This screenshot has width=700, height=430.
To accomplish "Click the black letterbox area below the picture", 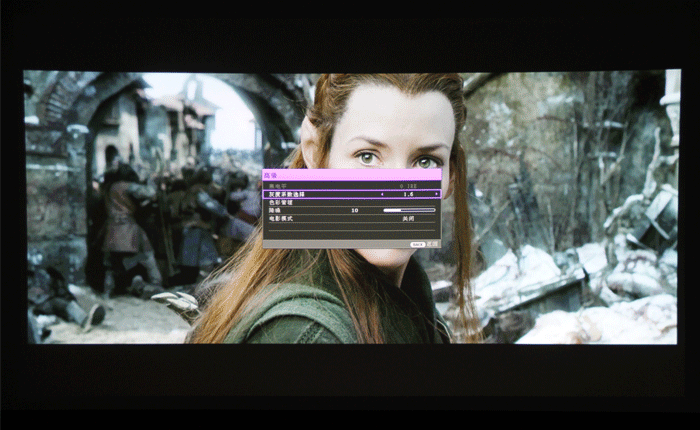I will pos(350,385).
